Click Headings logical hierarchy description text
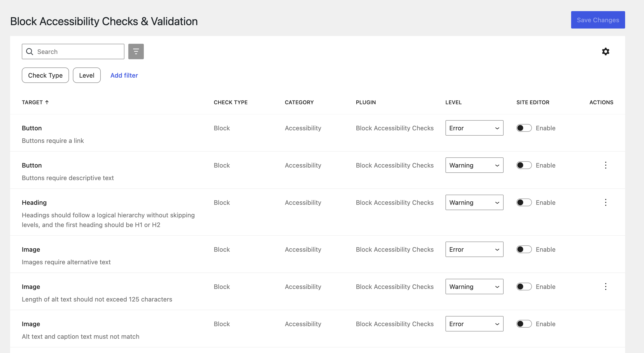 [108, 220]
